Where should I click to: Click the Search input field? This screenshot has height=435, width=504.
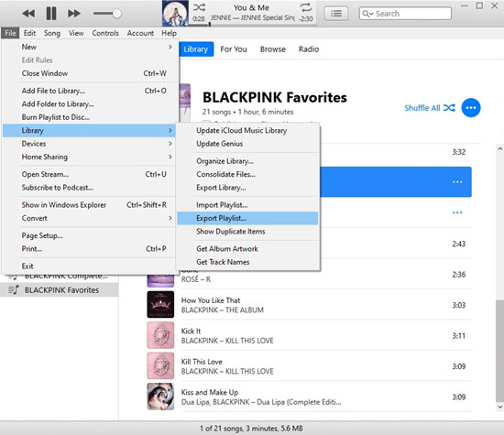405,14
